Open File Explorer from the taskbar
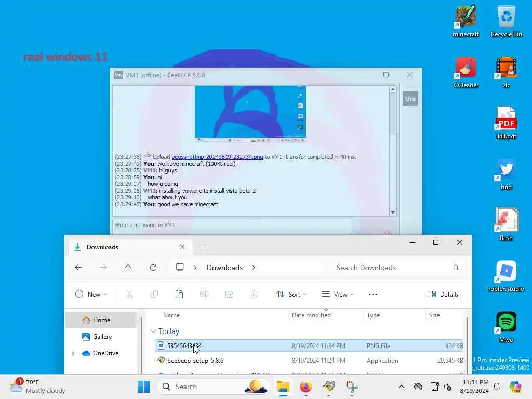Image resolution: width=532 pixels, height=399 pixels. (283, 387)
